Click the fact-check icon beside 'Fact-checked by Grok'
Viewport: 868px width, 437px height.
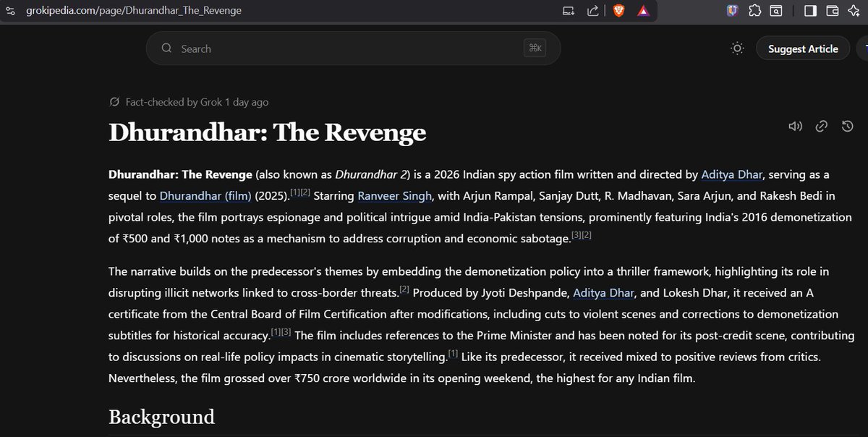(x=114, y=102)
